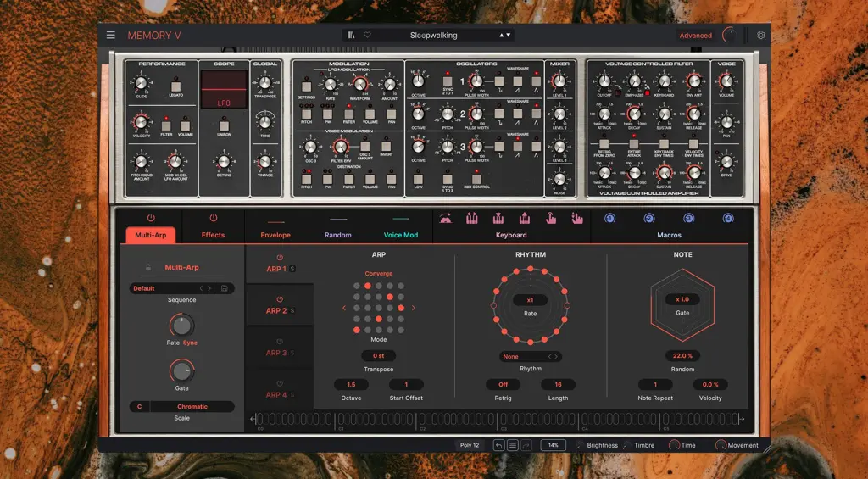868x479 pixels.
Task: Enable ARP 4 power button
Action: (280, 384)
